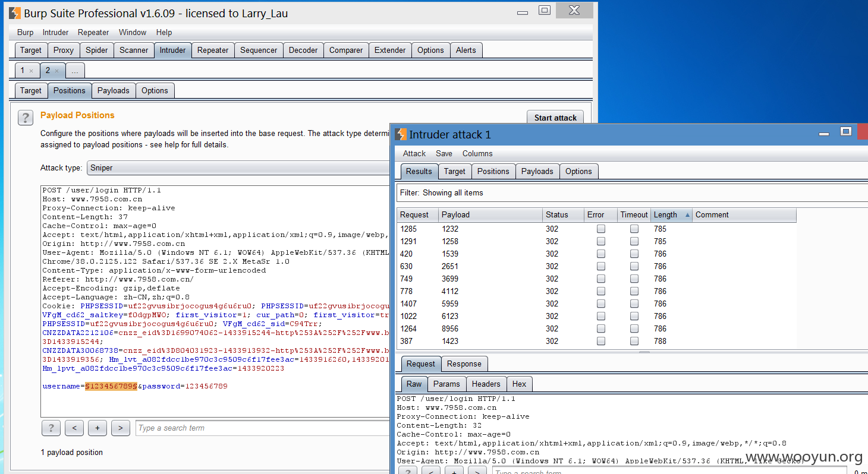The width and height of the screenshot is (868, 474).
Task: Click search help button beside main search
Action: click(x=51, y=428)
